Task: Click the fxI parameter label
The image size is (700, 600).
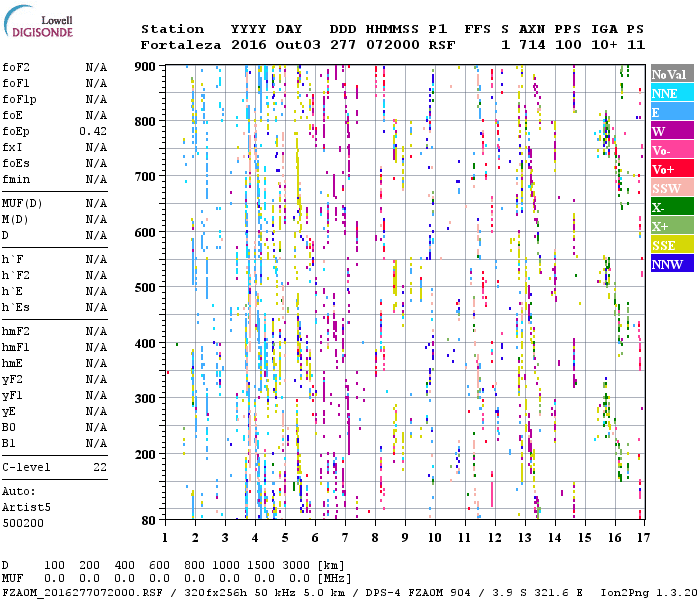Action: pos(12,147)
